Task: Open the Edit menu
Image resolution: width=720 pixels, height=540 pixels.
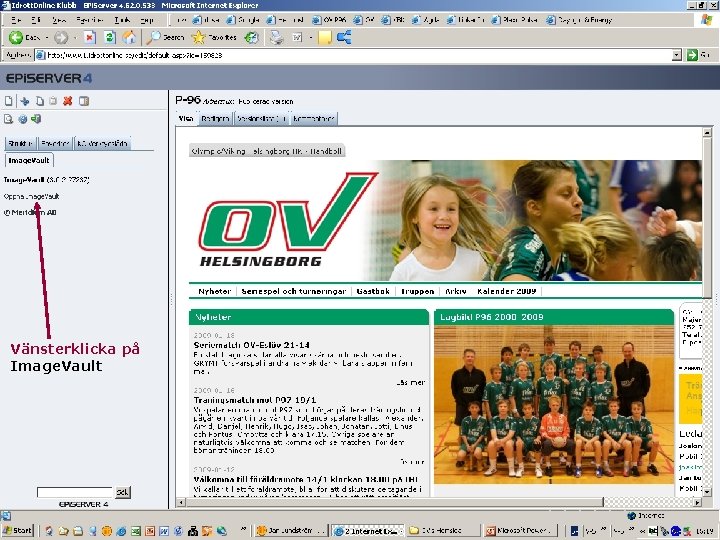Action: pos(36,20)
